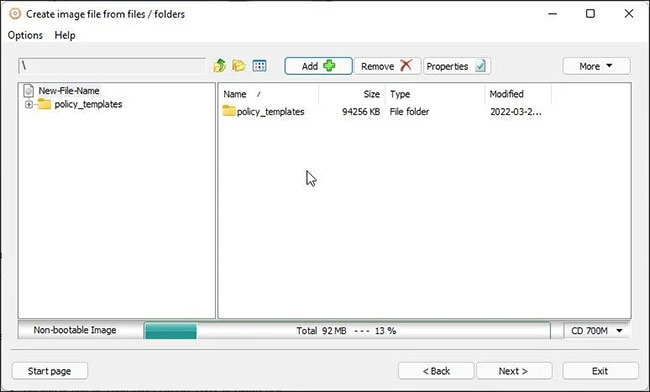The width and height of the screenshot is (650, 392).
Task: Open the More dropdown button
Action: (596, 66)
